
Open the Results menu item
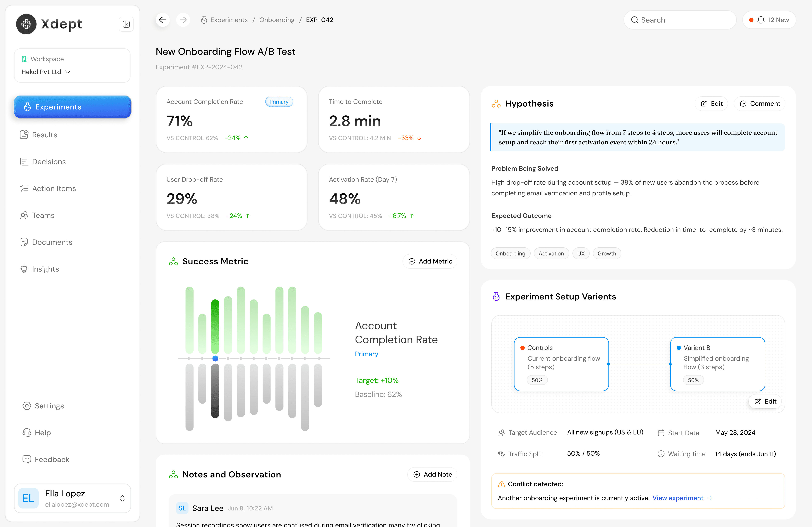44,135
